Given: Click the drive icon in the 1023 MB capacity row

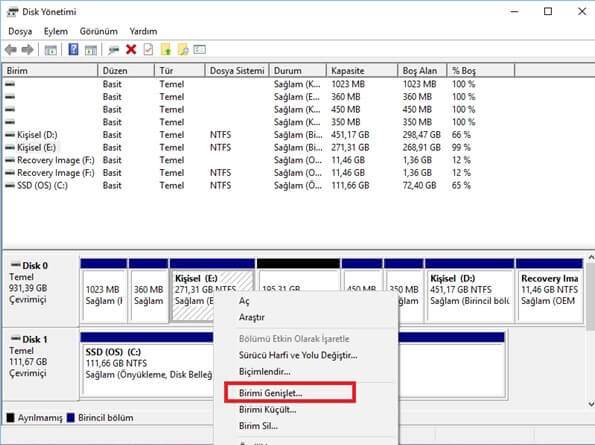Looking at the screenshot, I should pyautogui.click(x=10, y=84).
